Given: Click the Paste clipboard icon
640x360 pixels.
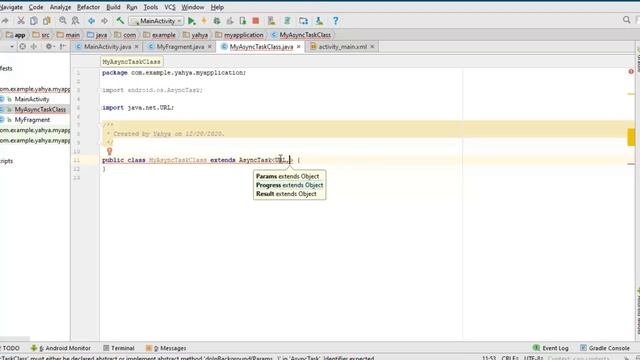Looking at the screenshot, I should (x=47, y=21).
